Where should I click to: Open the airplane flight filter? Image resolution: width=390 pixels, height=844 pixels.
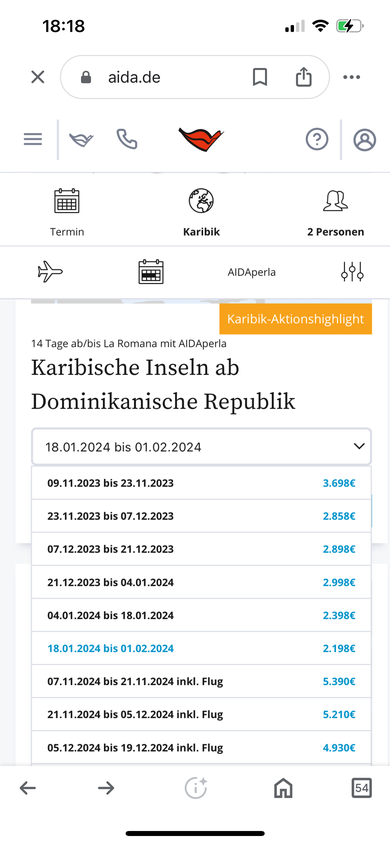pos(50,272)
